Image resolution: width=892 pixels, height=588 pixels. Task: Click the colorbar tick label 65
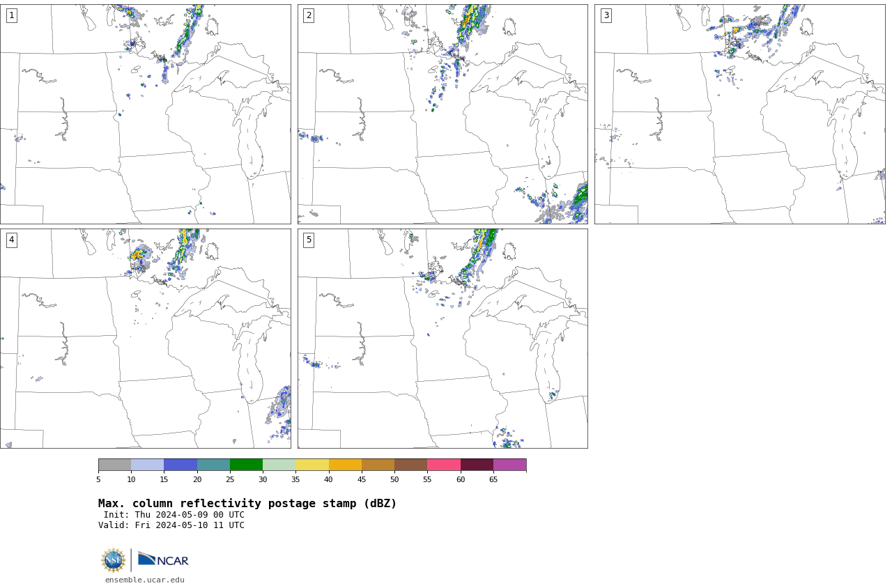[493, 479]
